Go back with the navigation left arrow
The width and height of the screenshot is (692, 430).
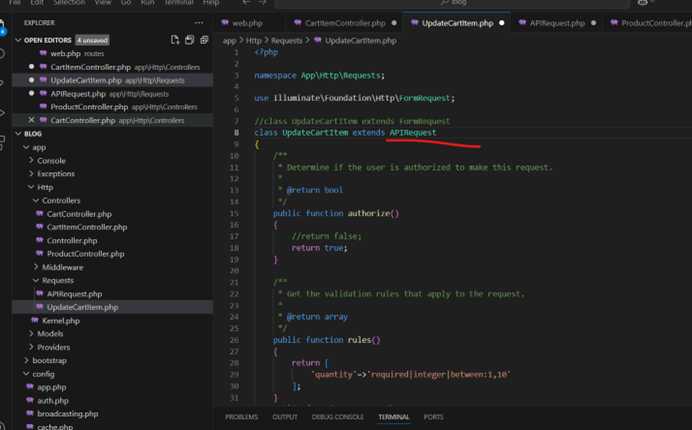pos(246,2)
